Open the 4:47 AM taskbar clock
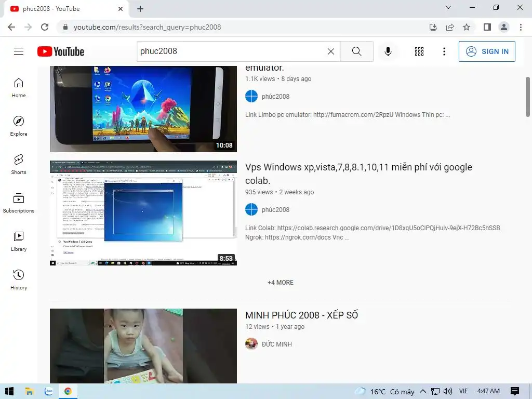The width and height of the screenshot is (532, 399). coord(488,391)
